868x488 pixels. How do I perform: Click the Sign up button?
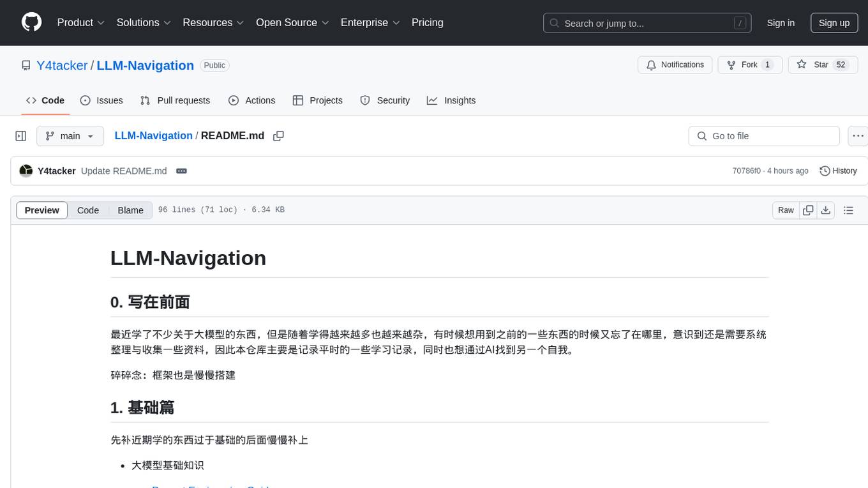(834, 23)
